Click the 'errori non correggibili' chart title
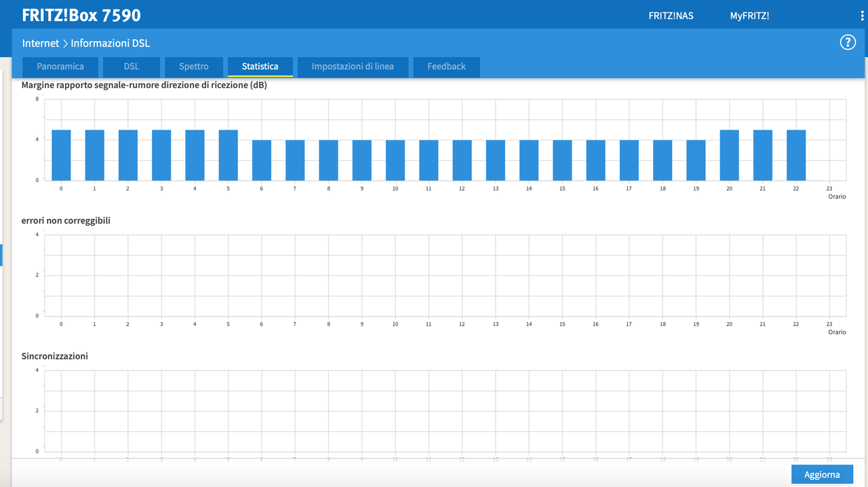The image size is (868, 487). click(66, 220)
